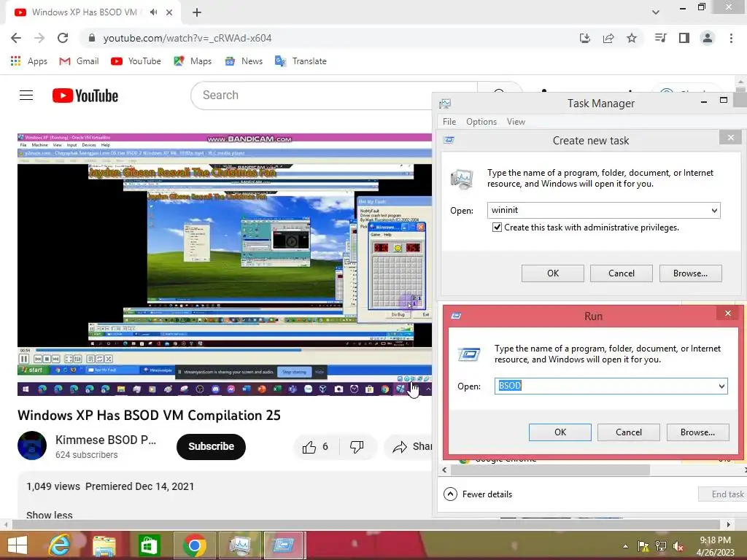Click the install/download page icon
Screen dimensions: 747x560
pyautogui.click(x=585, y=38)
